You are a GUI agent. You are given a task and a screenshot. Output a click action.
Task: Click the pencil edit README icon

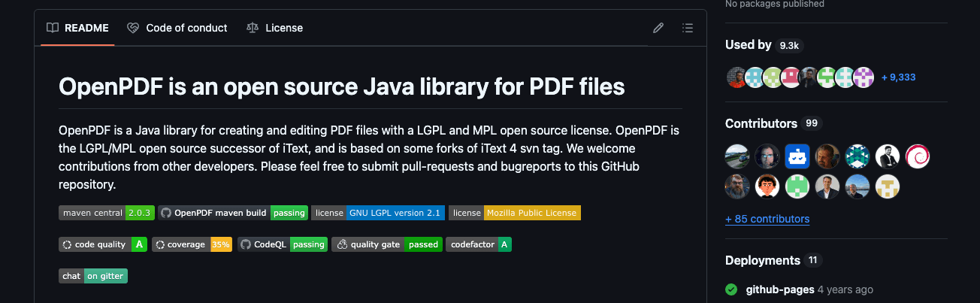click(658, 28)
